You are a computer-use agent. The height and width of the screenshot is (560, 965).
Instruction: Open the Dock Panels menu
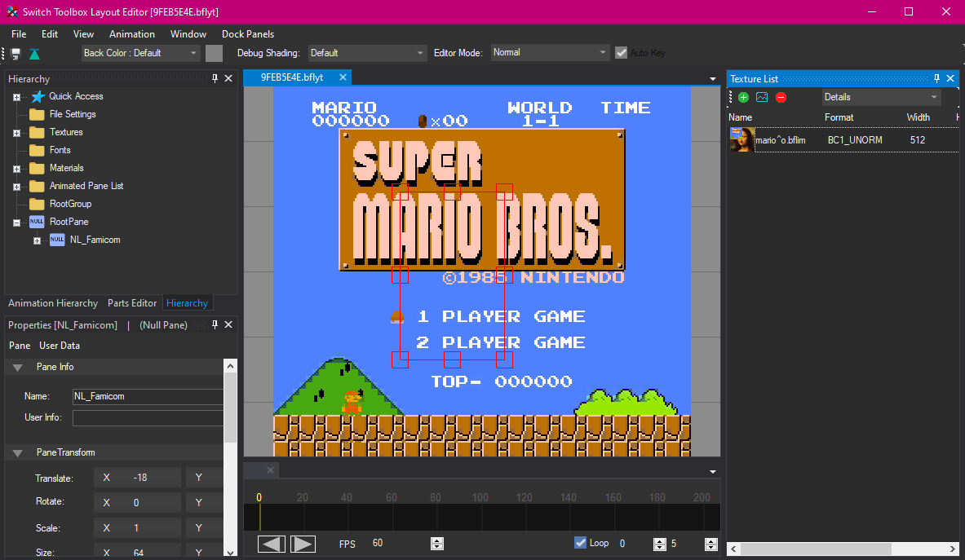(x=248, y=33)
